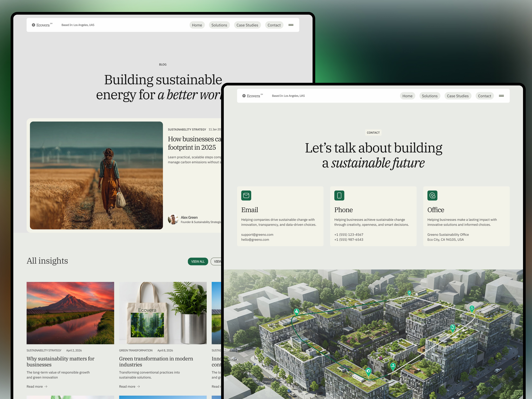Click the green Phone device icon
Image resolution: width=532 pixels, height=399 pixels.
tap(339, 196)
